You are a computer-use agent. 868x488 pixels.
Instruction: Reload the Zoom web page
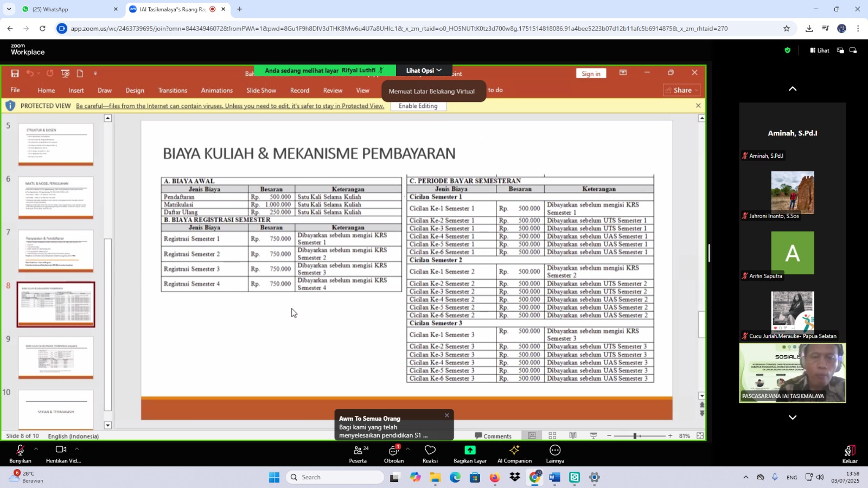[42, 29]
